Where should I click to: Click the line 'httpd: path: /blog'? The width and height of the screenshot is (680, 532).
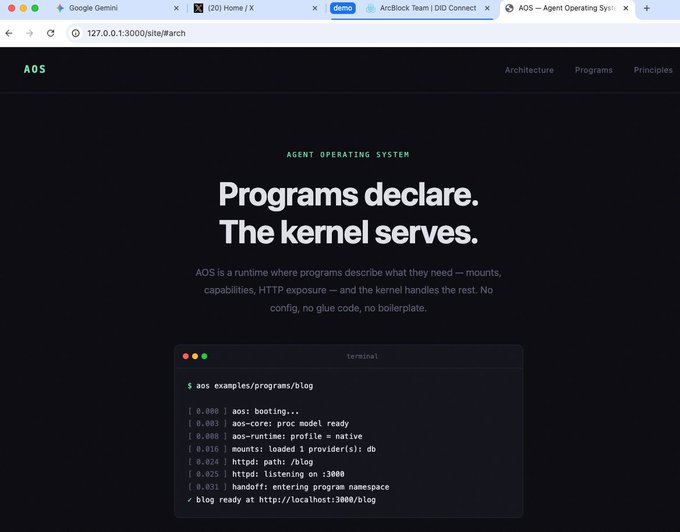click(272, 462)
